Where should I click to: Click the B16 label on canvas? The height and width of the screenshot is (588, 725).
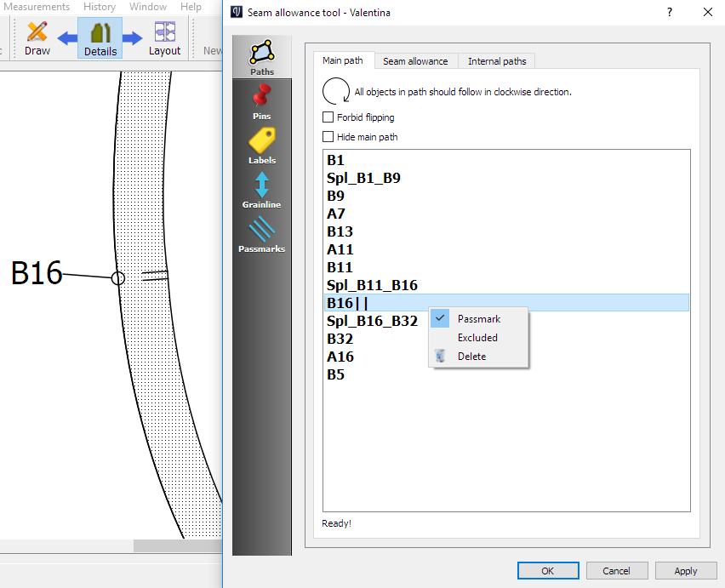pos(37,273)
